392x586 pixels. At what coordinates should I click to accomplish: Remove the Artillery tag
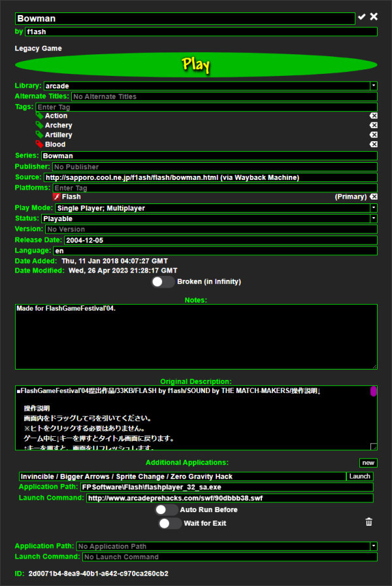[x=373, y=135]
